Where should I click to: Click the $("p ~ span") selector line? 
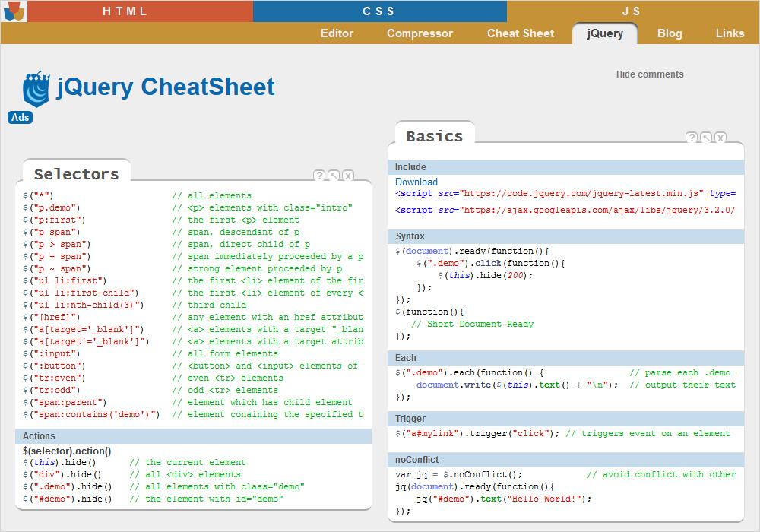182,268
